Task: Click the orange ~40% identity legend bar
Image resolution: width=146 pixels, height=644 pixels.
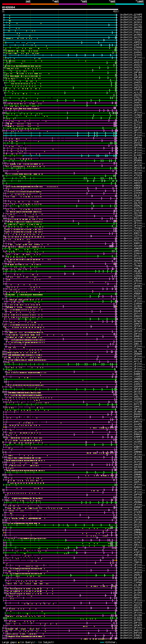Action: (45, 4)
